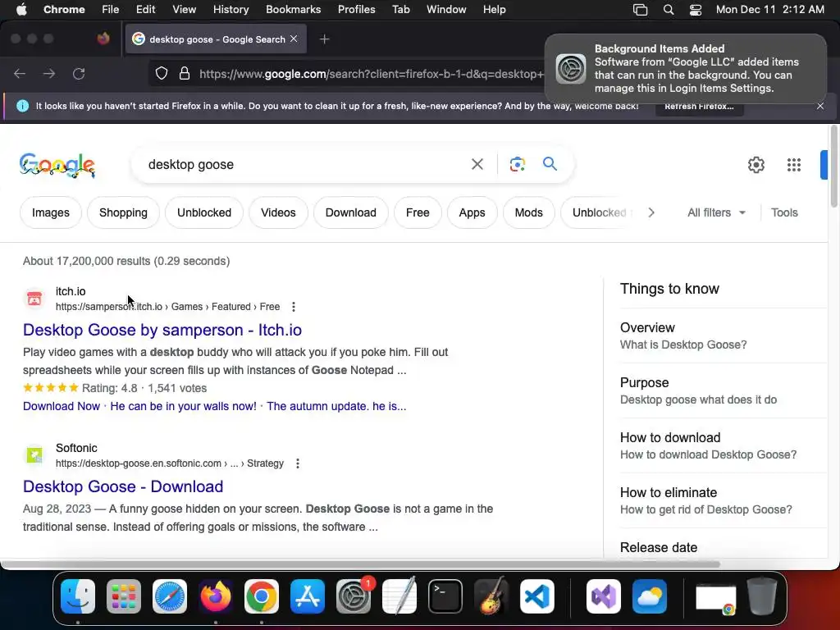Open the cloud weather app in dock

650,596
